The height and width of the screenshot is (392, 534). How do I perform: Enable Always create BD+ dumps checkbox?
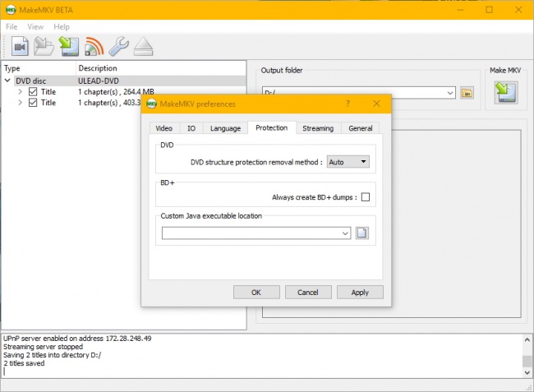366,197
